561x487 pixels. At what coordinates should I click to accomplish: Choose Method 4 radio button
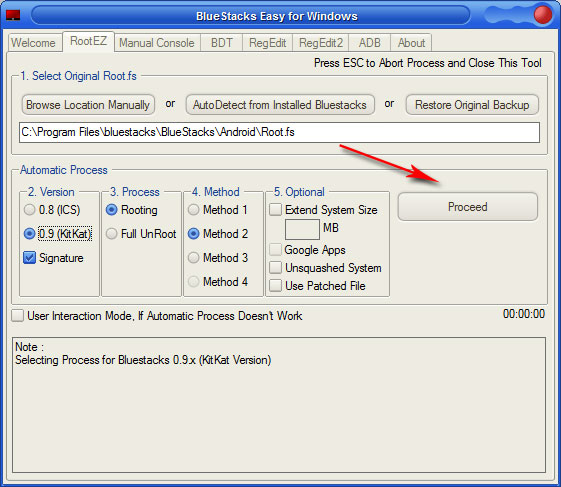194,282
